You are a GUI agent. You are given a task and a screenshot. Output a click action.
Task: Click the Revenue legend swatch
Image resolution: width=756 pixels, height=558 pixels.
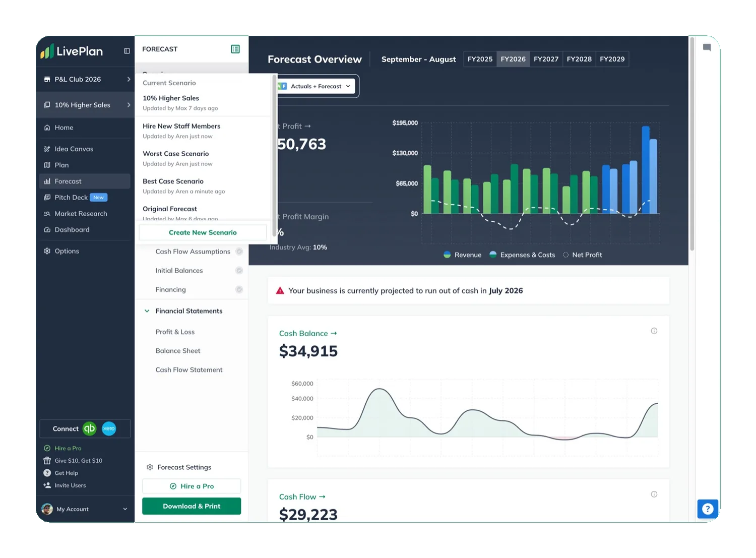coord(447,255)
